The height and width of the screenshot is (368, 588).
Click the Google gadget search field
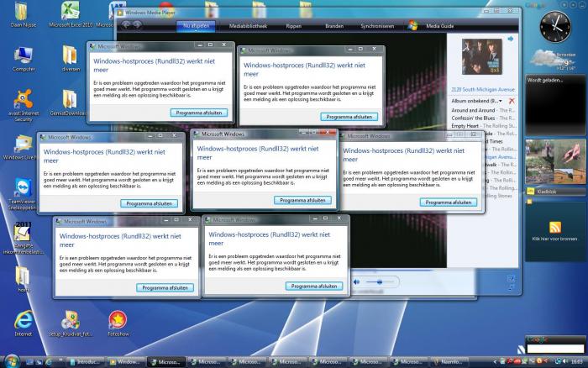click(555, 349)
